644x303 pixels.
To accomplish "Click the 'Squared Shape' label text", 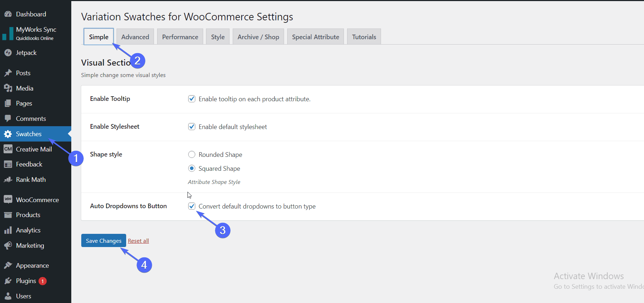I will coord(219,169).
